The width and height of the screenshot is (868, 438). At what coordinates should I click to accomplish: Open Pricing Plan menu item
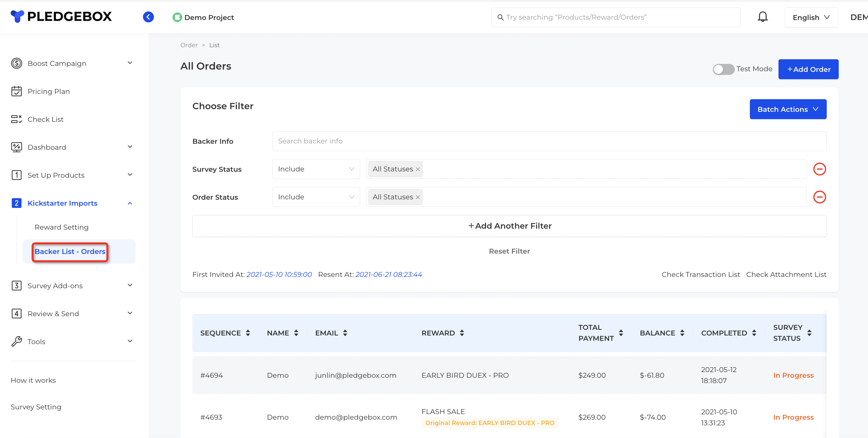coord(49,91)
